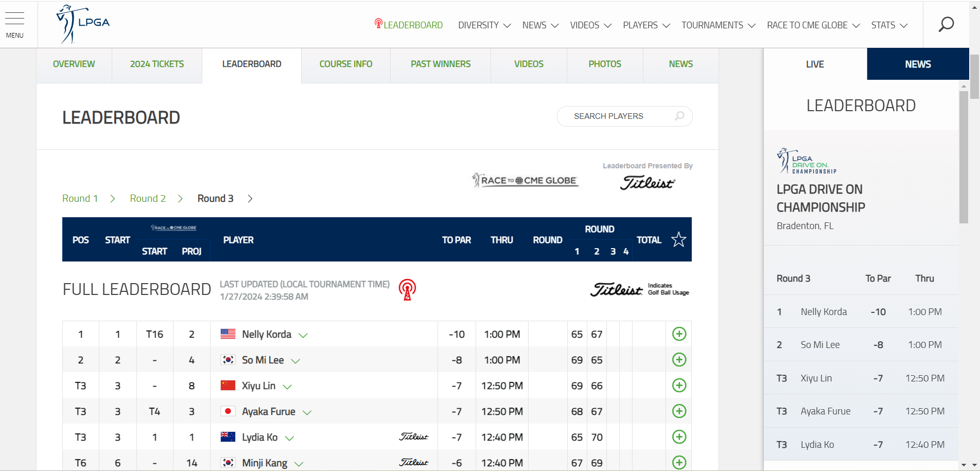980x471 pixels.
Task: Expand Xiyu Lin player details
Action: pyautogui.click(x=287, y=387)
